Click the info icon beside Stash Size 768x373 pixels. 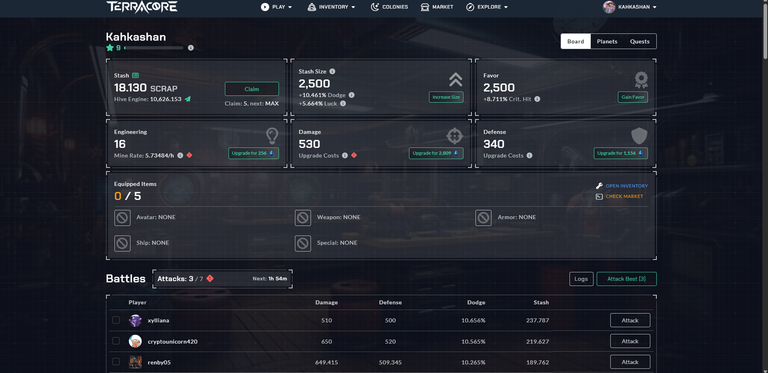(332, 71)
